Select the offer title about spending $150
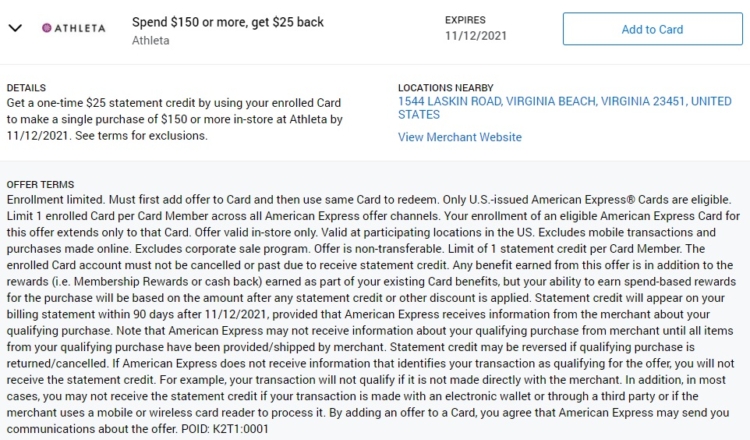The height and width of the screenshot is (440, 750). 228,22
